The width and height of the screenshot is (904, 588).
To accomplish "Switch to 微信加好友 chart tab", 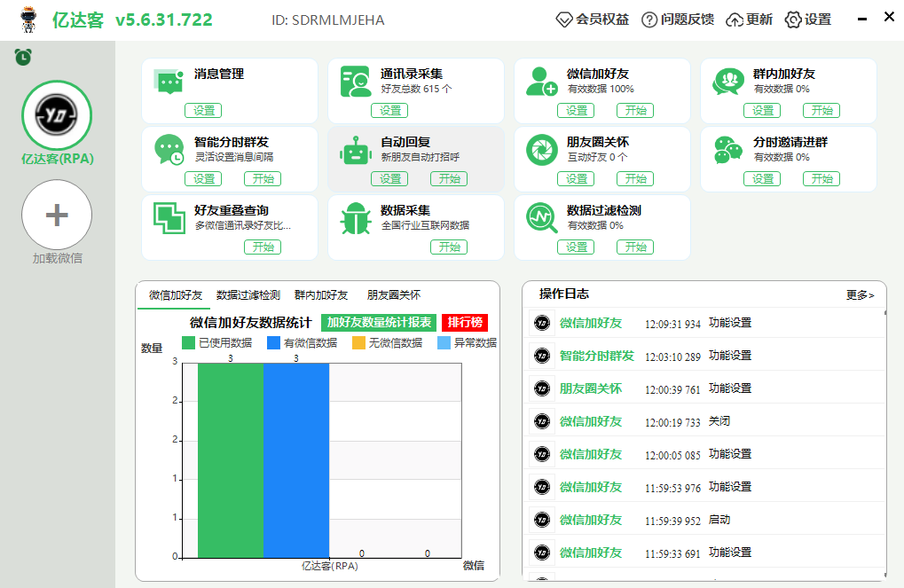I will (x=176, y=295).
